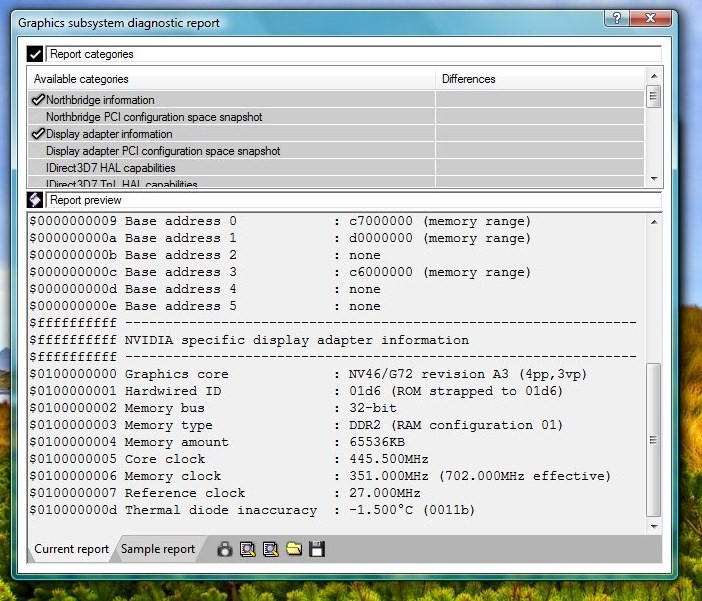
Task: Select the Base address 0 c7000000 line
Action: 280,221
